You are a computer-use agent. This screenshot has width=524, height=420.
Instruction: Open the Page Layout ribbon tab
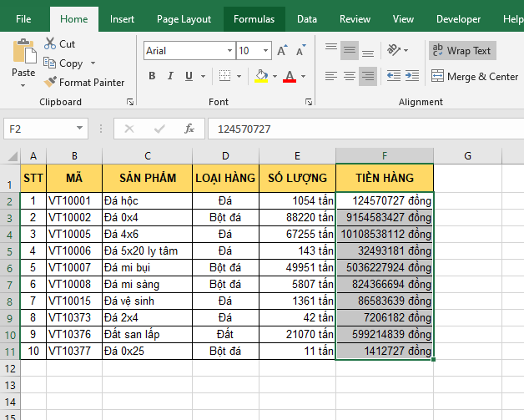pos(184,19)
